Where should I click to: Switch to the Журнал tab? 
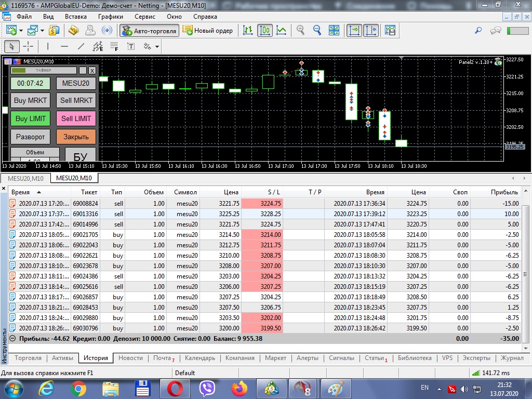[x=512, y=358]
